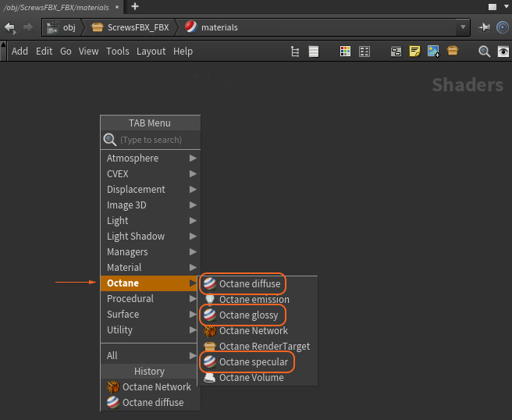Go forward with the right arrow
This screenshot has width=512, height=420.
click(28, 27)
